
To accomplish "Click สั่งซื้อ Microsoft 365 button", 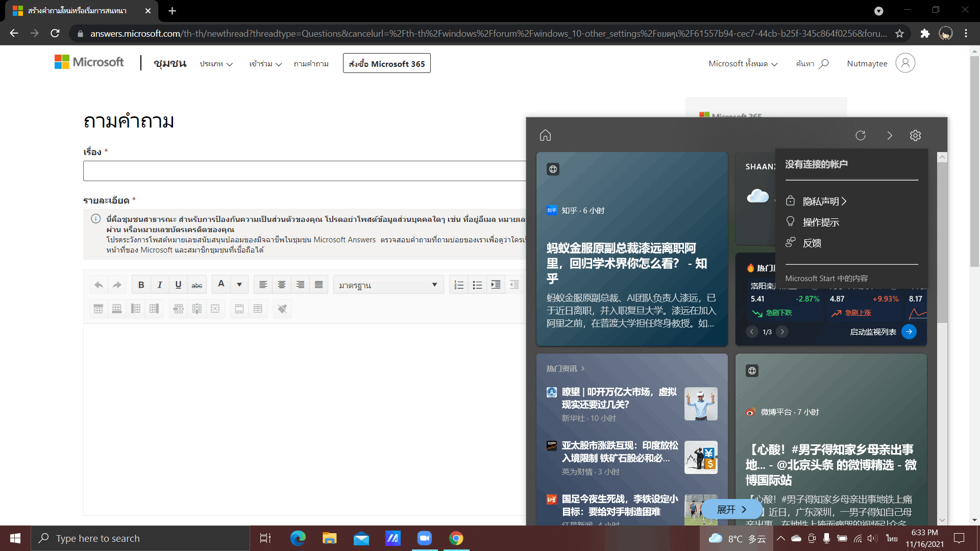I will pyautogui.click(x=386, y=64).
